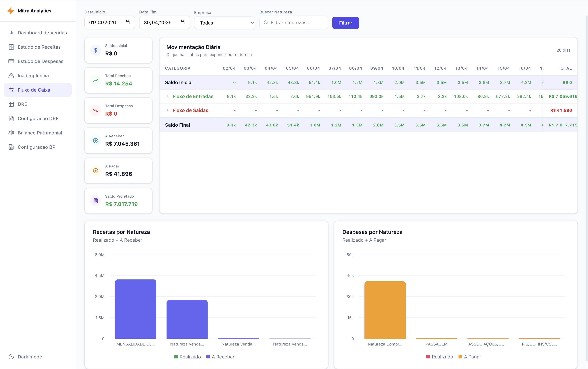Click the Inadimplência warning icon

point(11,75)
